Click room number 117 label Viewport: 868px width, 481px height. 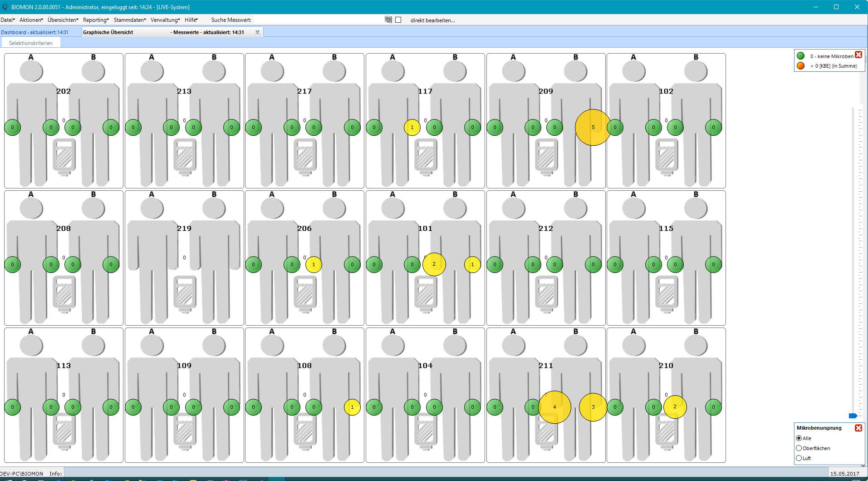[x=425, y=91]
